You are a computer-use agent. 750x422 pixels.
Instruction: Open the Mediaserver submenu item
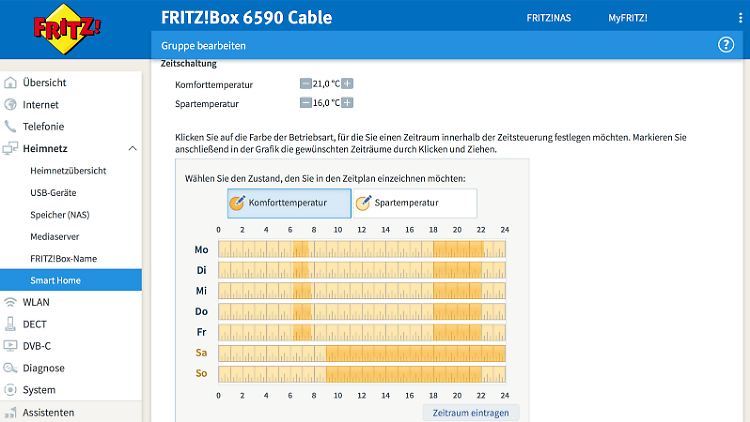(56, 236)
